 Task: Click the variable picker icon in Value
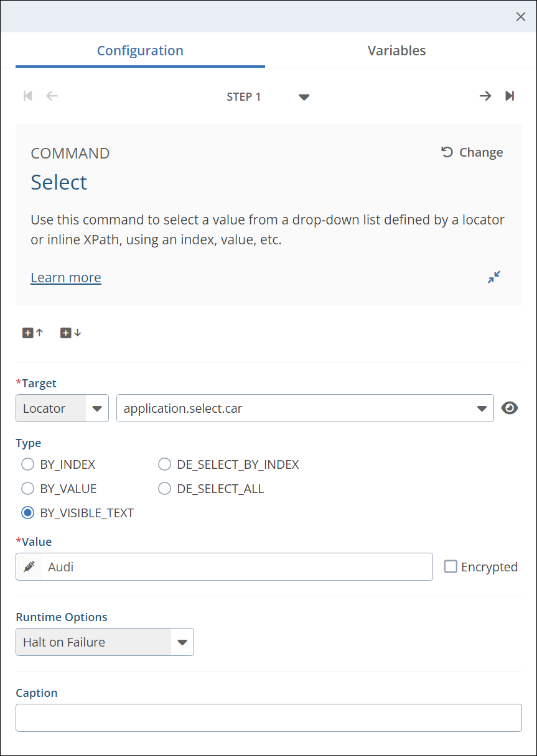(x=29, y=567)
